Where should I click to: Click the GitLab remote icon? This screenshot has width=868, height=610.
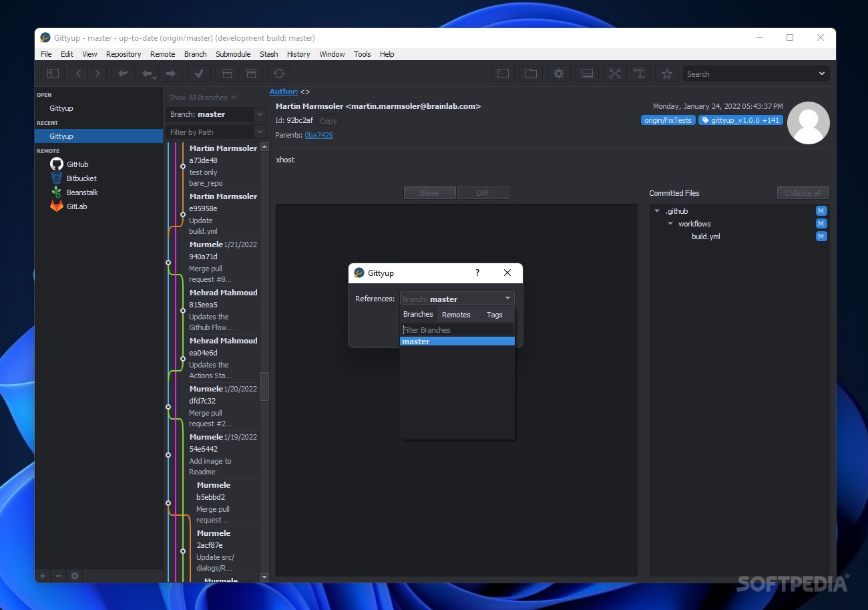[x=57, y=206]
